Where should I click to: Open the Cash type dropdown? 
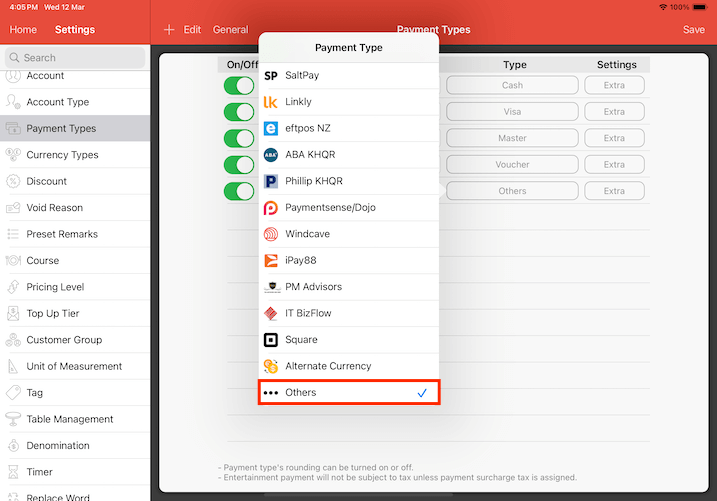point(512,86)
